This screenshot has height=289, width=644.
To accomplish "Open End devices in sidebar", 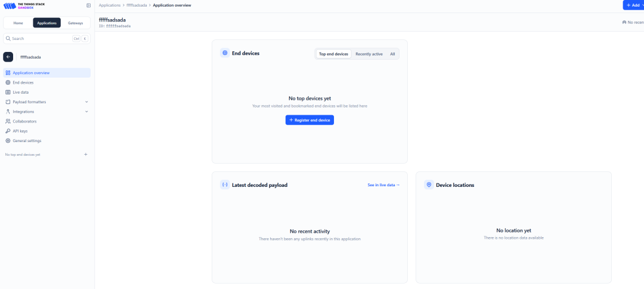I will coord(47,82).
